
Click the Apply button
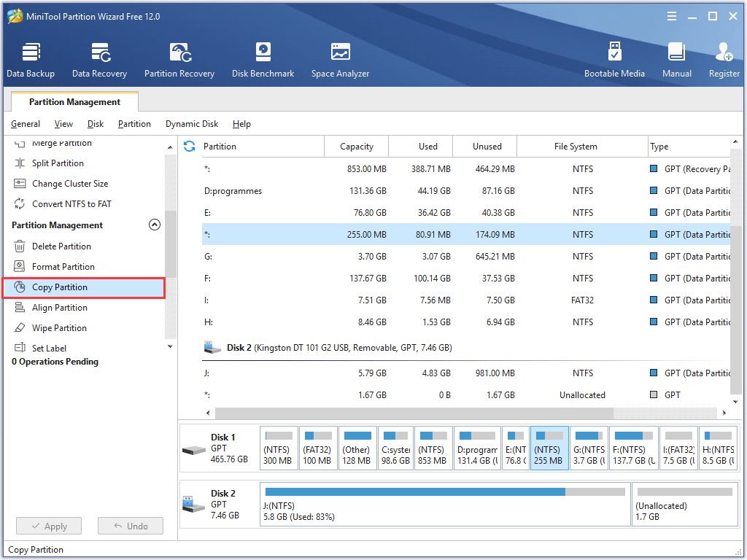point(48,526)
